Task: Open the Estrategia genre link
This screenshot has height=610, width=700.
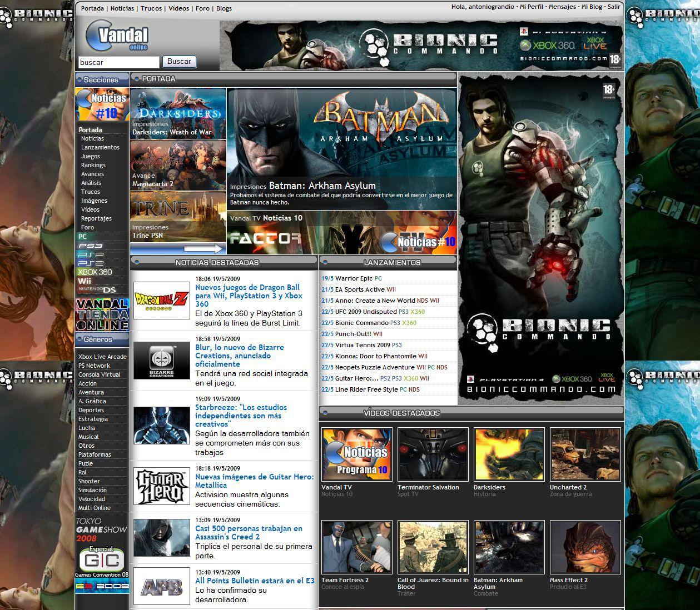Action: (93, 419)
